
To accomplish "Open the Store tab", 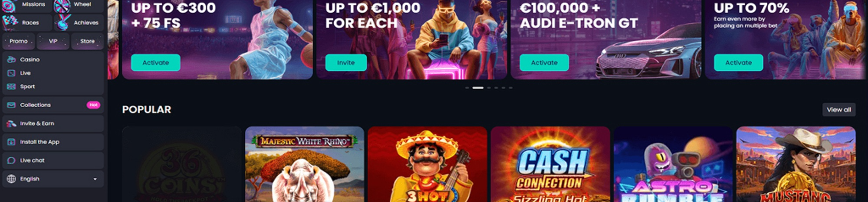I will (87, 41).
